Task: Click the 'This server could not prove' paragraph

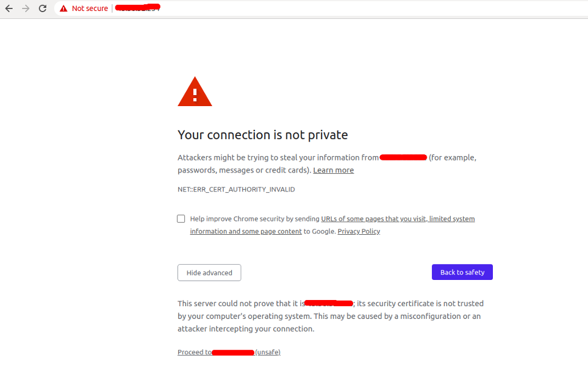Action: click(331, 316)
